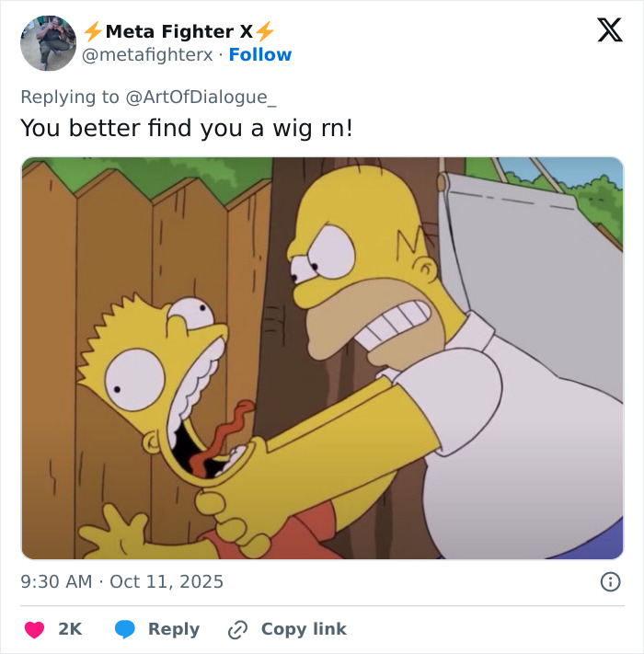Click the Replying to label
This screenshot has height=654, width=644.
(x=70, y=98)
